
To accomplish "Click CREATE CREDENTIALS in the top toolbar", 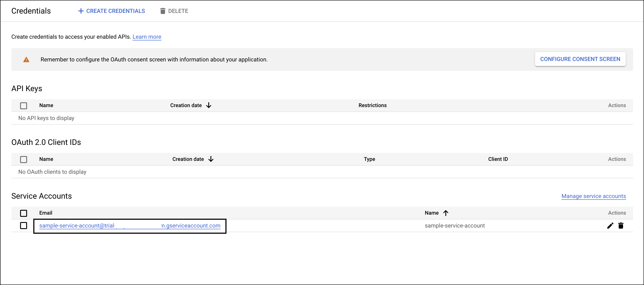I will click(115, 11).
